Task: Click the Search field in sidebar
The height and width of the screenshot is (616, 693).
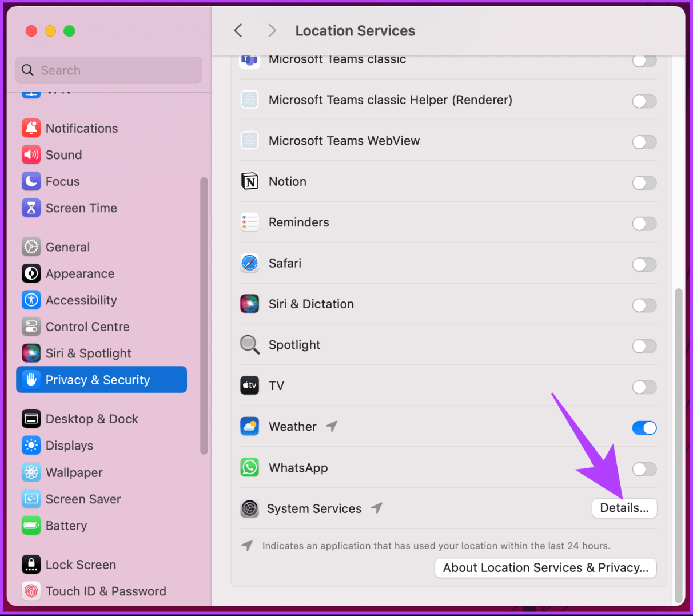Action: tap(109, 70)
